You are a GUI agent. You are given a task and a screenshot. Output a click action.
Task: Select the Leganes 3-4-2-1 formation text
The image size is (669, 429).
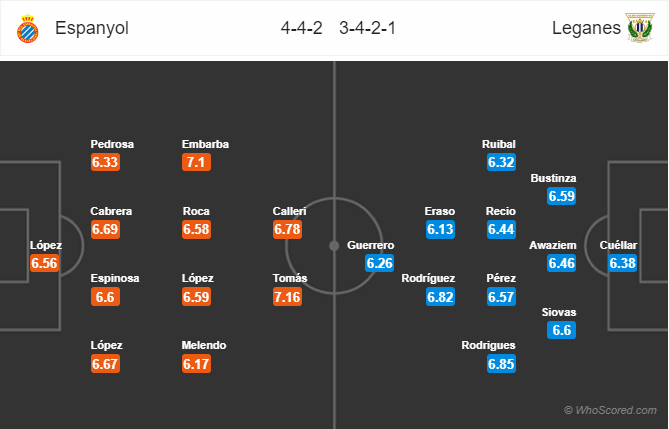click(367, 28)
